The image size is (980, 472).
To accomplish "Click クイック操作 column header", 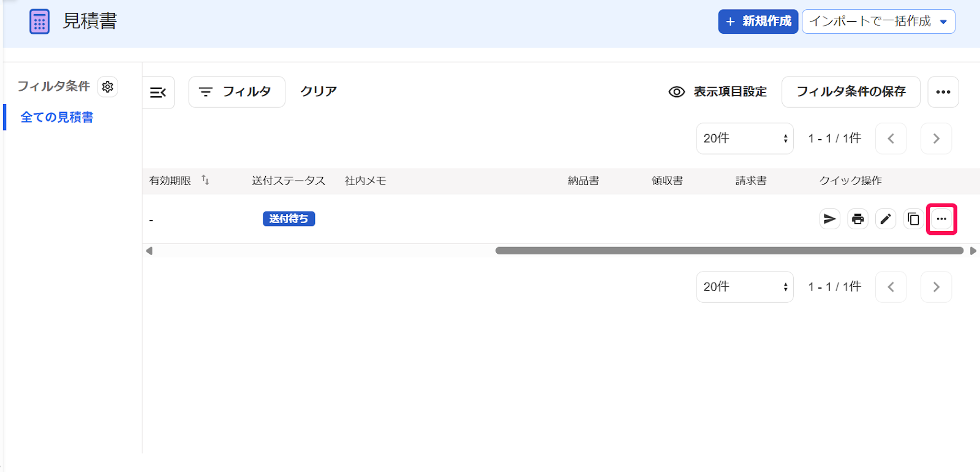I will pos(850,181).
